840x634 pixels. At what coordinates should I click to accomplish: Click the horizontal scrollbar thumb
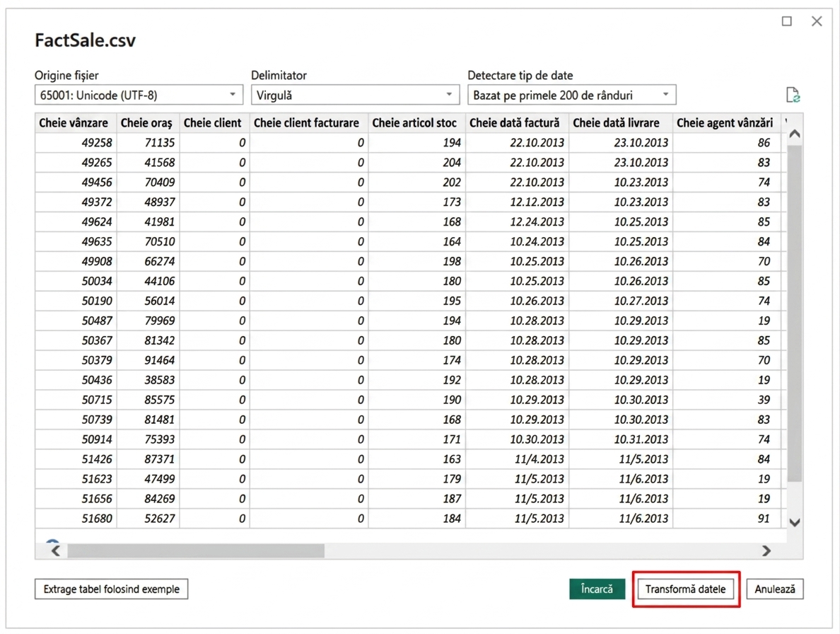pos(196,551)
